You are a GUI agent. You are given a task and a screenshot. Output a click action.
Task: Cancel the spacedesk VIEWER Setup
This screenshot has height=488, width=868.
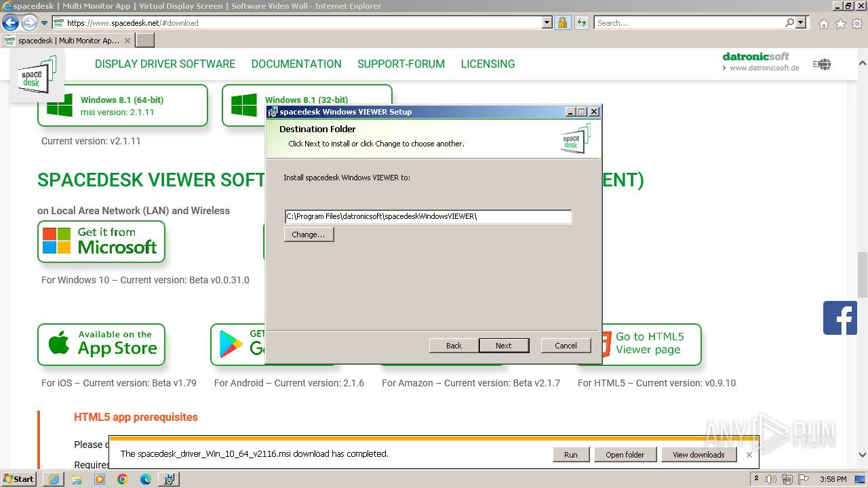(566, 345)
